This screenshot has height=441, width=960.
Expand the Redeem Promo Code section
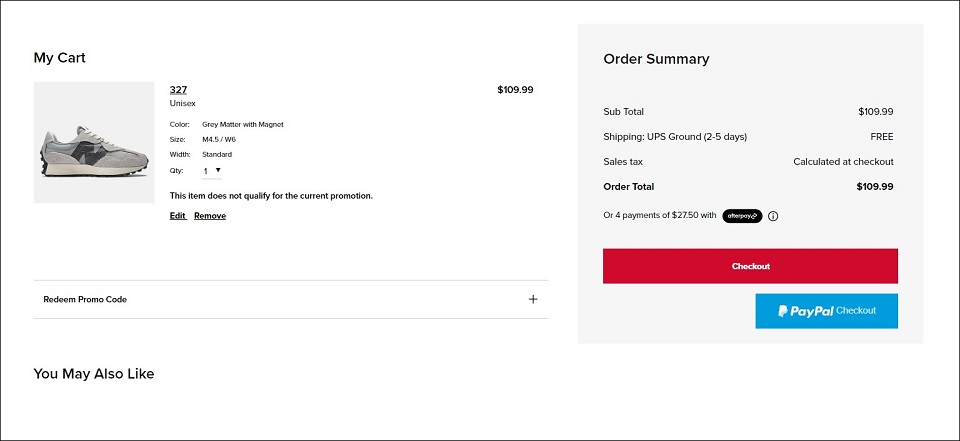(x=291, y=300)
